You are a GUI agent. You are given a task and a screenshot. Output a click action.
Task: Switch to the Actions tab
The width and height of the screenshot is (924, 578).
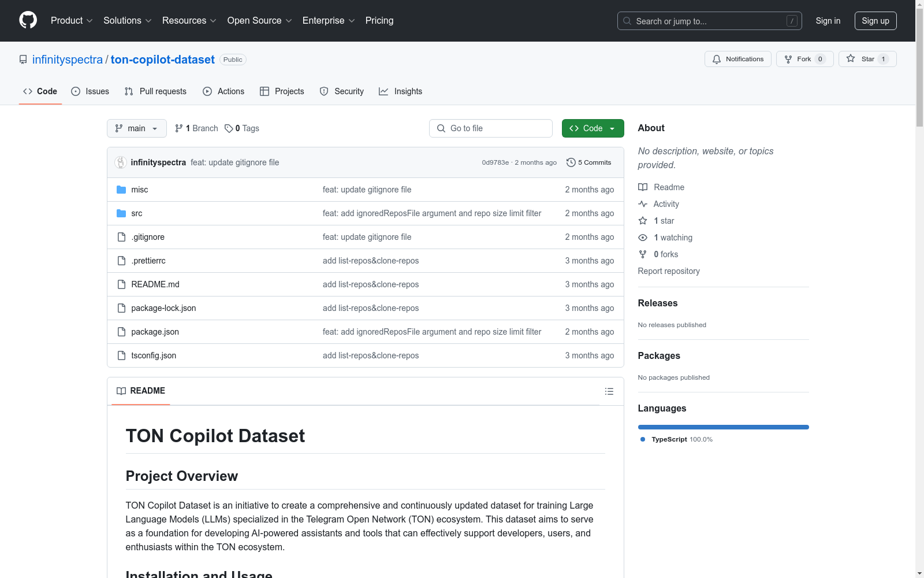(x=223, y=91)
